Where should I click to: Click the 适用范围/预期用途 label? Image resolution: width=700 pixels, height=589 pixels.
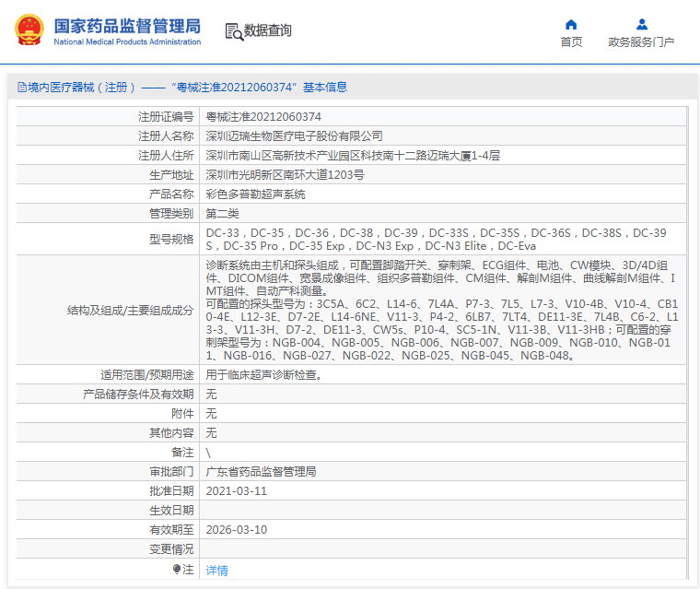click(x=146, y=374)
